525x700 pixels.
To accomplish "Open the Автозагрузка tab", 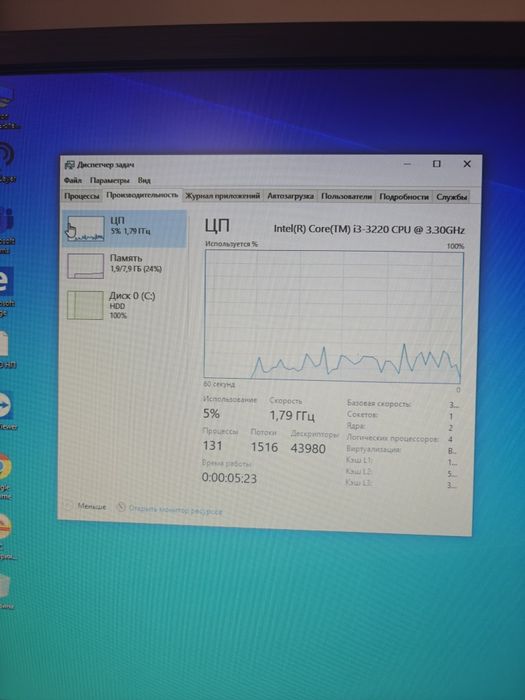I will click(x=290, y=196).
